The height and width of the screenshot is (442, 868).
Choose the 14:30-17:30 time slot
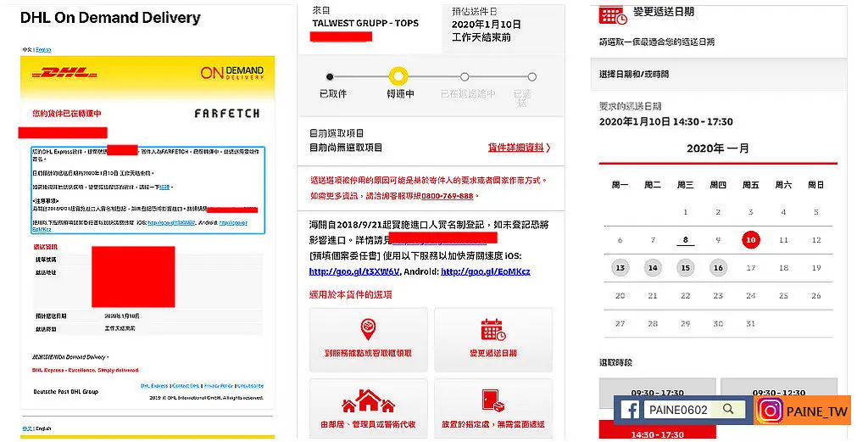pos(657,432)
